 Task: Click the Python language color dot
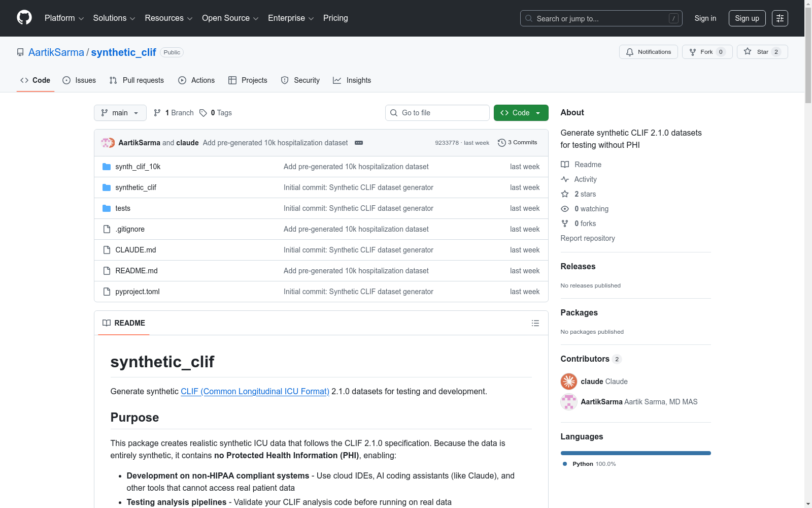(x=565, y=464)
